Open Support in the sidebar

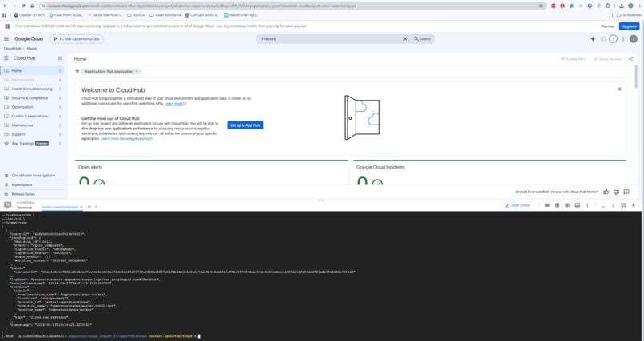coord(32,134)
